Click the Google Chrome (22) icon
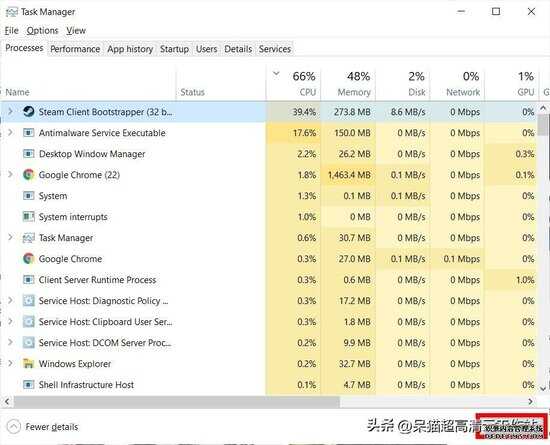This screenshot has width=550, height=445. pyautogui.click(x=28, y=175)
